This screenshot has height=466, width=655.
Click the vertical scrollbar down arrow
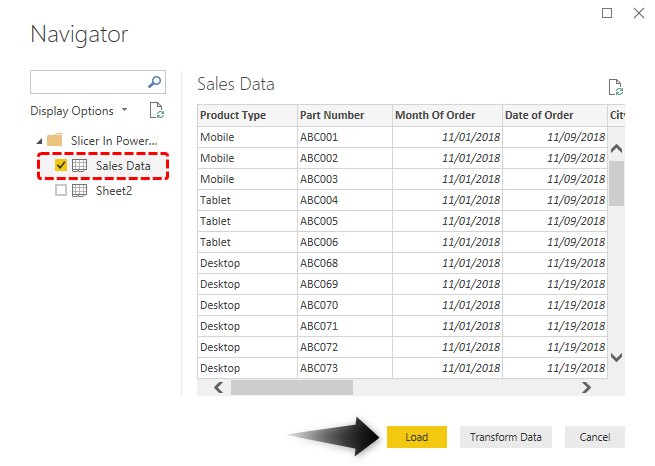tap(617, 357)
